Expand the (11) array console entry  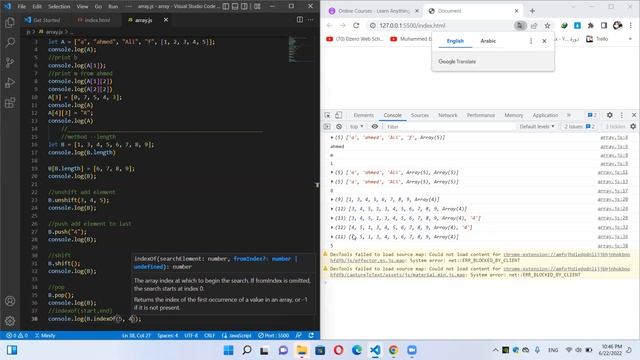332,237
